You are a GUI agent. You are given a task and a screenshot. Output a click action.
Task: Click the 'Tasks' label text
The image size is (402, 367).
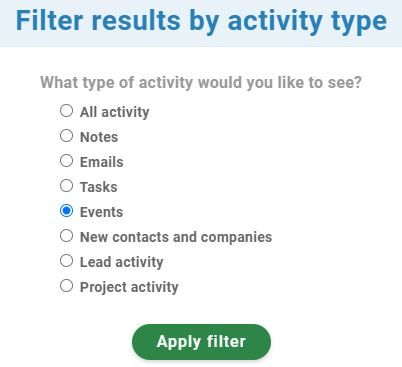click(99, 187)
